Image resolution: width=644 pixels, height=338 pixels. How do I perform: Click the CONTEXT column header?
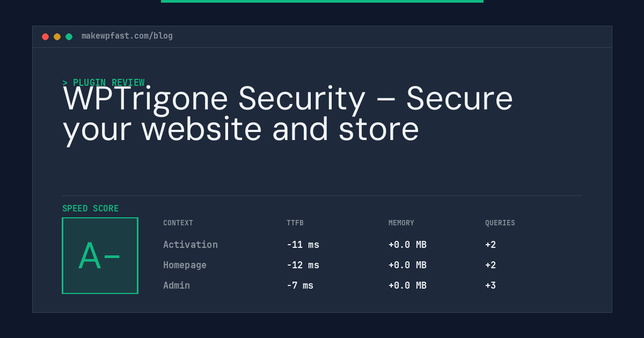178,223
